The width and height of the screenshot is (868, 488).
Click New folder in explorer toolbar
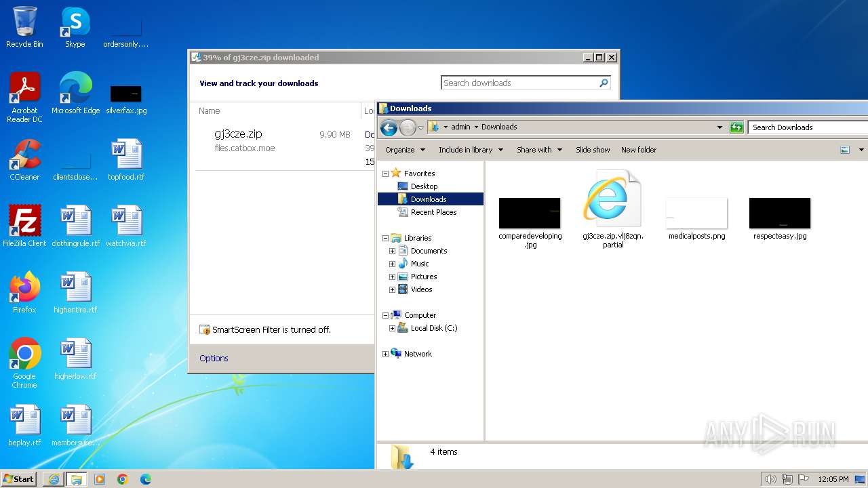[x=639, y=150]
